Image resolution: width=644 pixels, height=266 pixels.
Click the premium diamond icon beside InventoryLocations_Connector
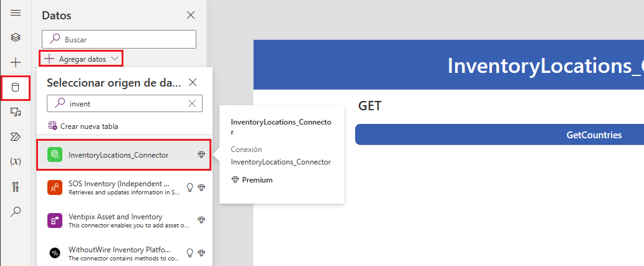201,154
